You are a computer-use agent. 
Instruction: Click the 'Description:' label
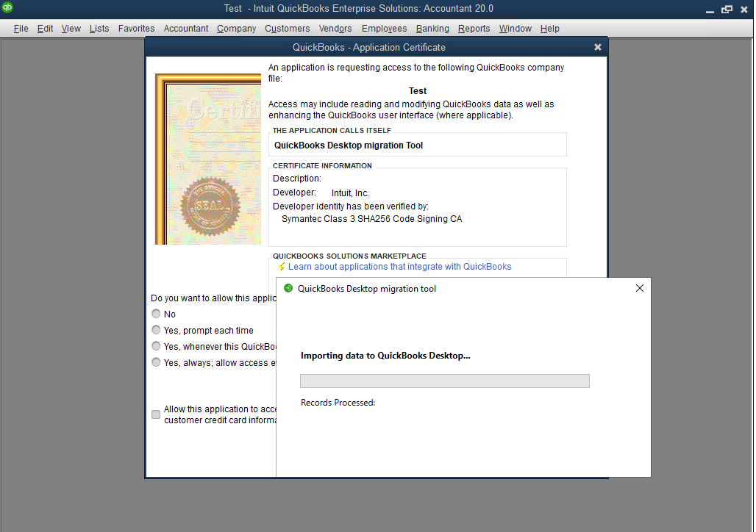pyautogui.click(x=297, y=179)
